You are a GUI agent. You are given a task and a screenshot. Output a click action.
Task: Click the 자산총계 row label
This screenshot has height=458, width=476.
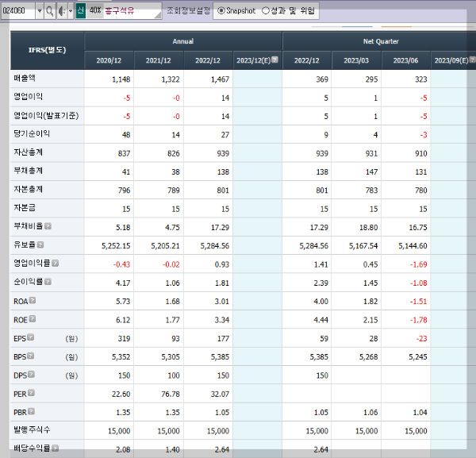28,152
